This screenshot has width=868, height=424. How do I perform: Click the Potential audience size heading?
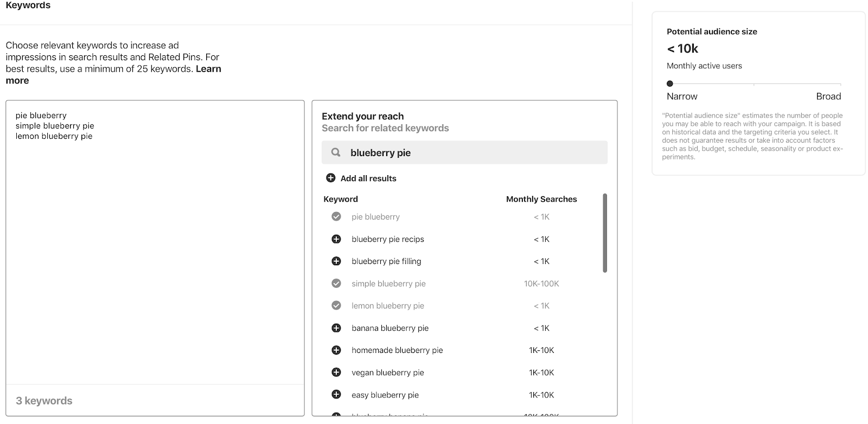coord(712,31)
